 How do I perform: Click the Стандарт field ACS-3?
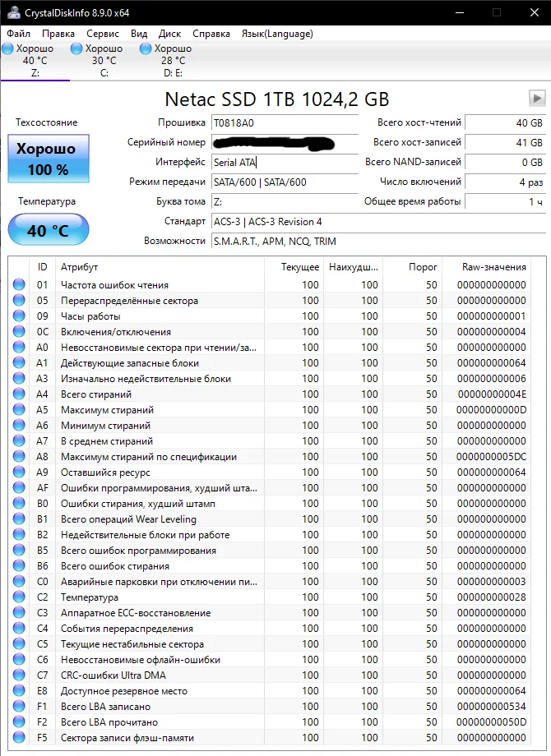point(379,222)
